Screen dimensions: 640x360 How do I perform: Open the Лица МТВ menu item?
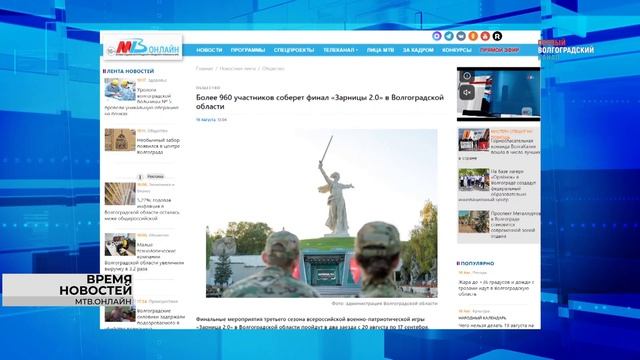[380, 50]
